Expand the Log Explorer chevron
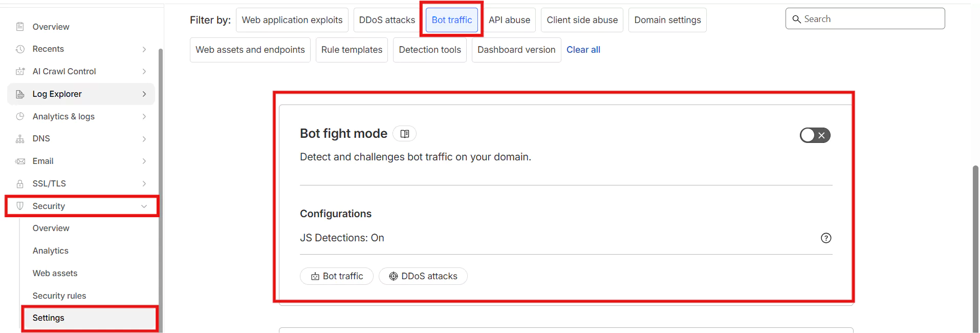The width and height of the screenshot is (980, 333). (x=144, y=94)
